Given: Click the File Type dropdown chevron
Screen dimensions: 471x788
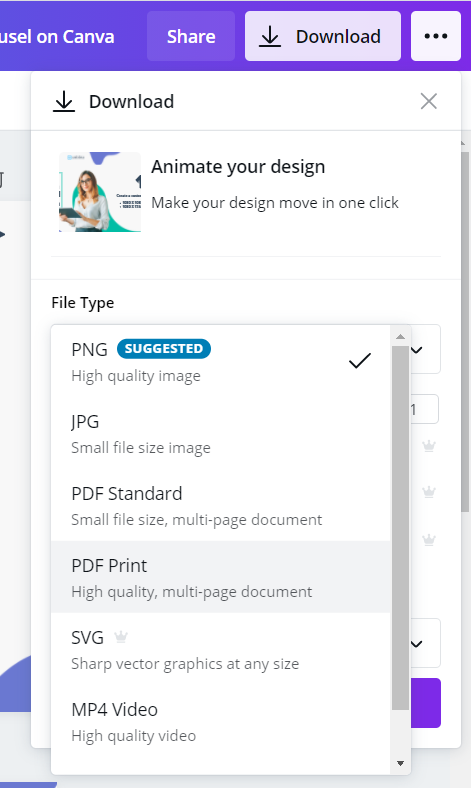Looking at the screenshot, I should coord(417,350).
